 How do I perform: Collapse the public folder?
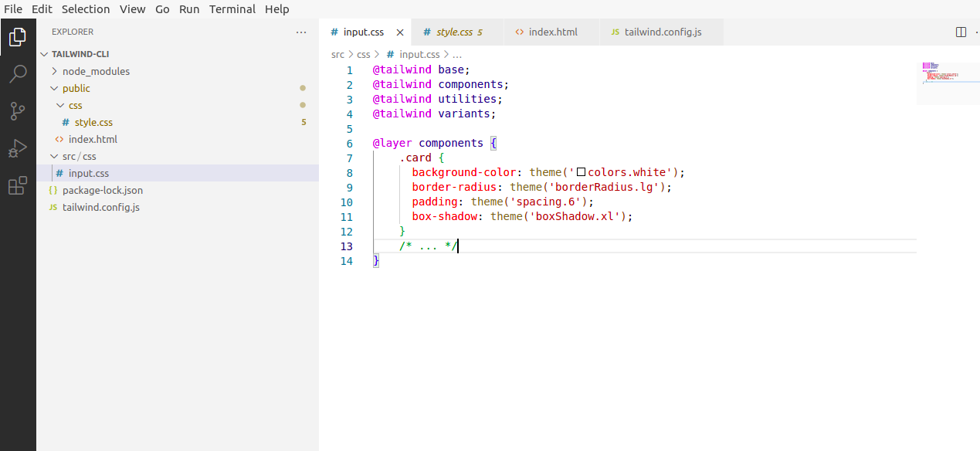pos(55,88)
